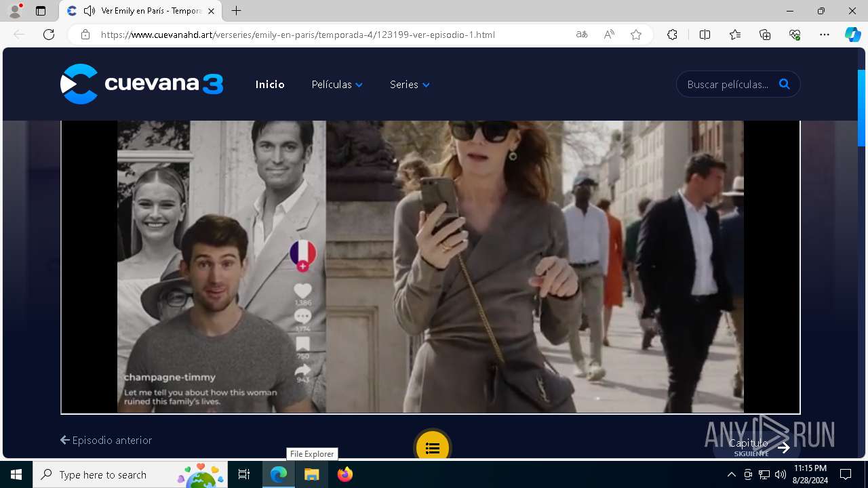The image size is (868, 488).
Task: View site information lock icon
Action: (85, 35)
